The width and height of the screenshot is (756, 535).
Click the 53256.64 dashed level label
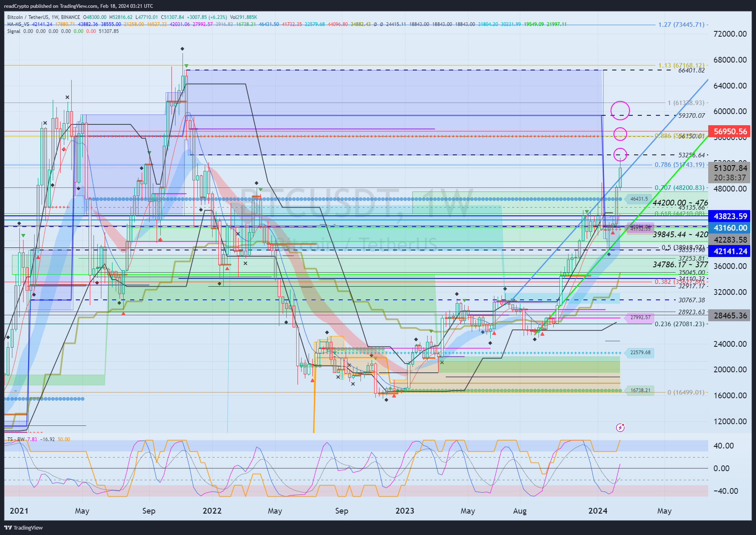[x=692, y=155]
